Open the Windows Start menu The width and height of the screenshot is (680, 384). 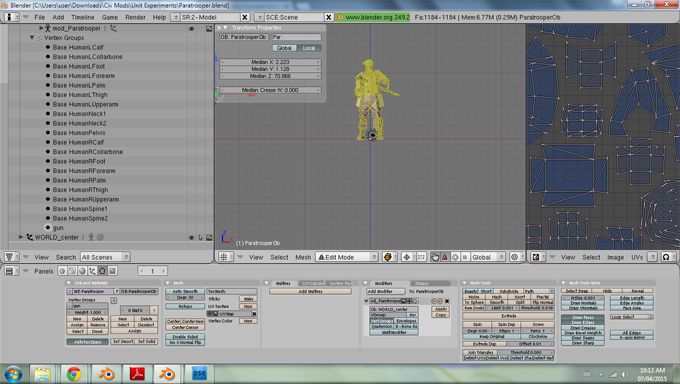click(13, 374)
